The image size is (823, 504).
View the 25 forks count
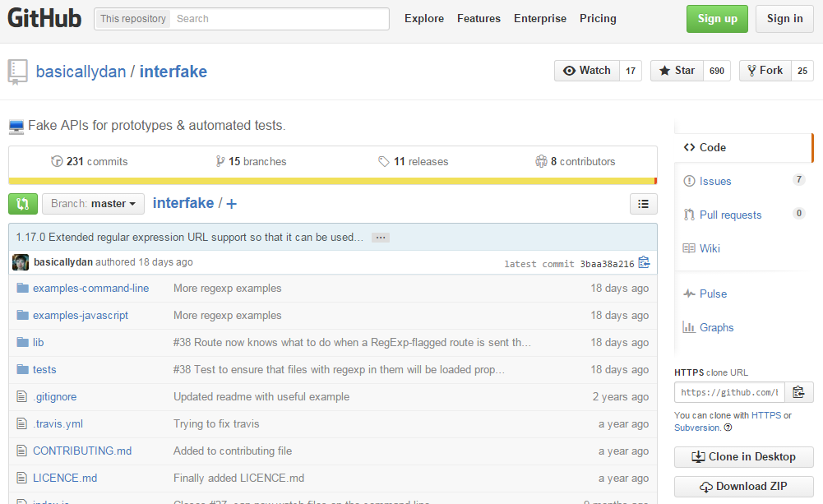point(802,71)
